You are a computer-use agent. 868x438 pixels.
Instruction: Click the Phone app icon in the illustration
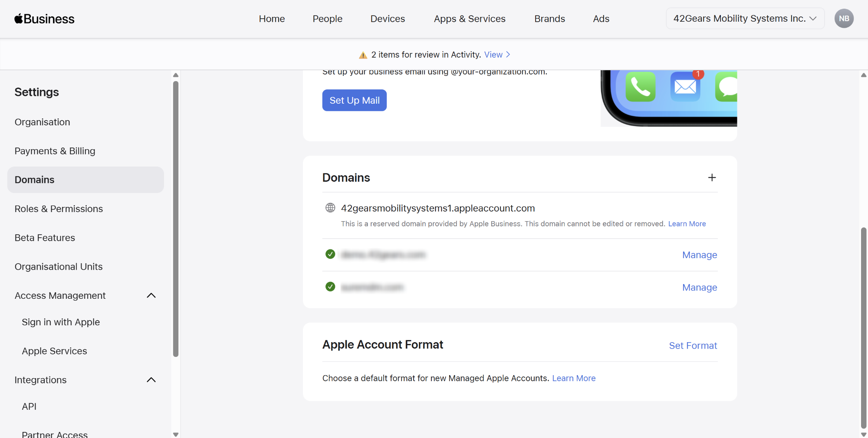point(641,86)
